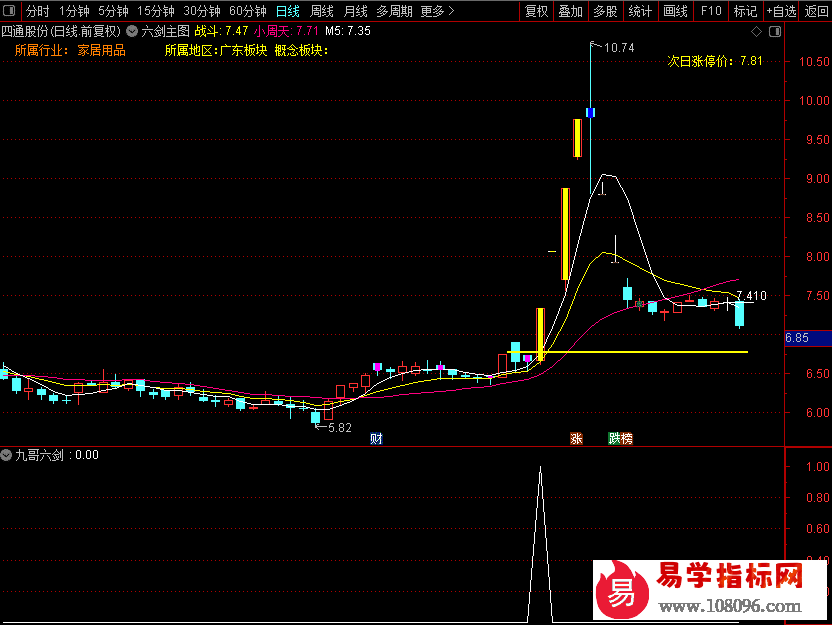Switch to the 15分钟 period tab
The width and height of the screenshot is (832, 625).
tap(156, 12)
